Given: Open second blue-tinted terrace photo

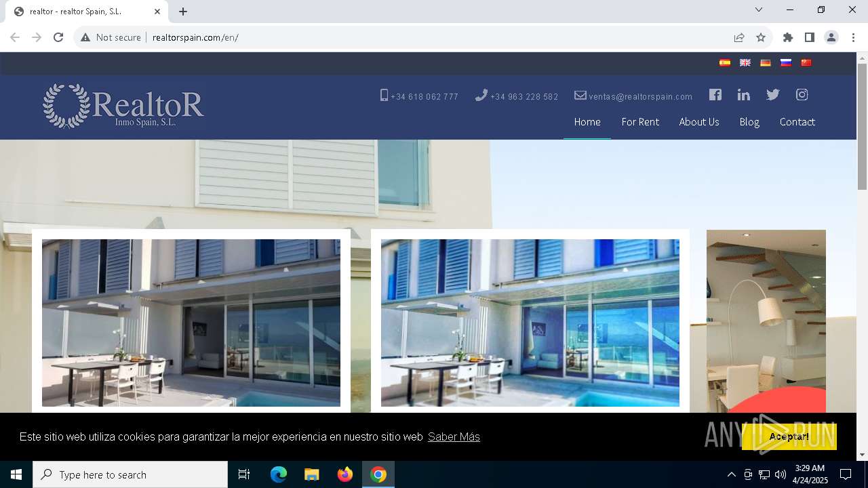Looking at the screenshot, I should point(530,323).
